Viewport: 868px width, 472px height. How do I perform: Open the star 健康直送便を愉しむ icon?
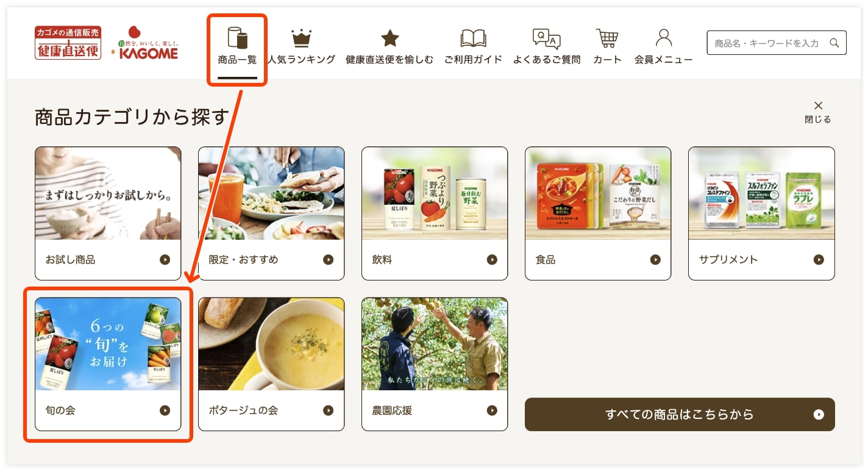(x=390, y=38)
